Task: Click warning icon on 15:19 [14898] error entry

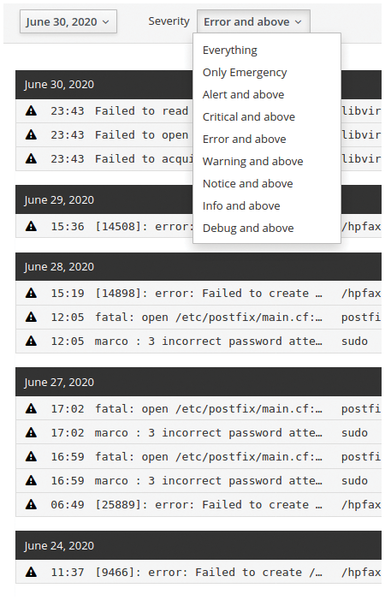Action: click(x=31, y=293)
